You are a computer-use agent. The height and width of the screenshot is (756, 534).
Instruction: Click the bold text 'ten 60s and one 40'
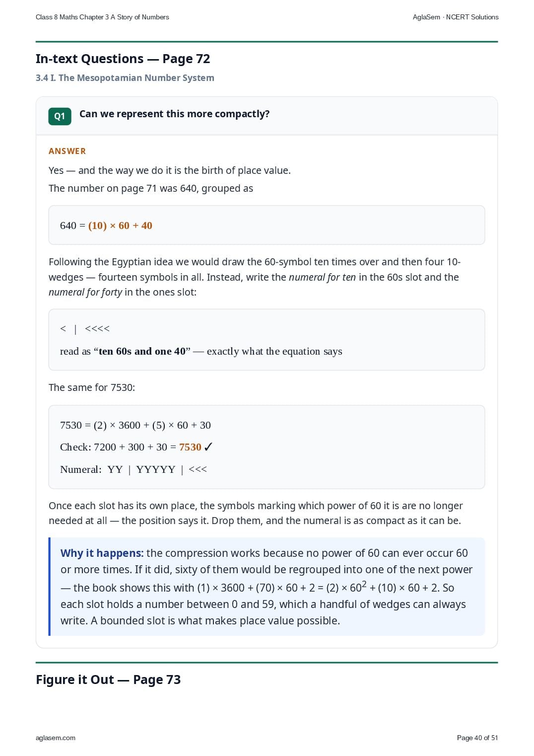coord(142,351)
